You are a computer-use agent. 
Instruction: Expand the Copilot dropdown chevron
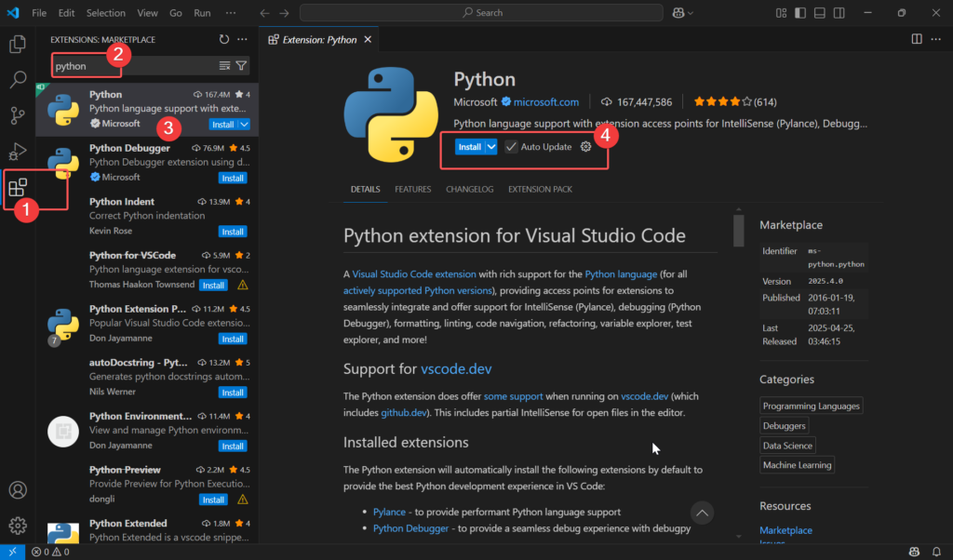(690, 13)
